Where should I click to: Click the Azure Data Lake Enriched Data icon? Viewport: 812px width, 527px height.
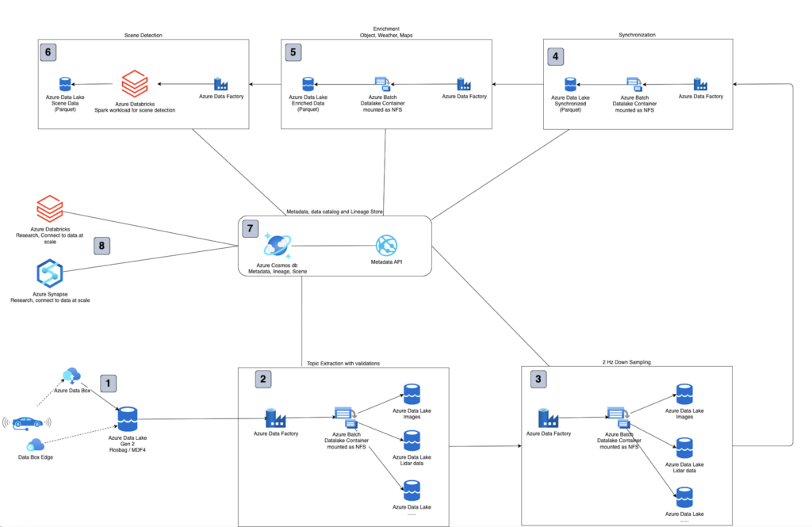(308, 83)
